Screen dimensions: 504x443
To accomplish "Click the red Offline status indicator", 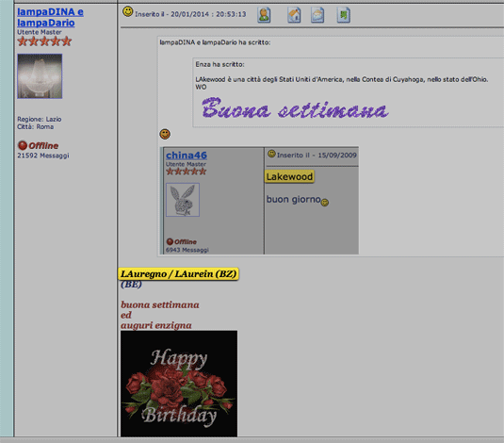I will pyautogui.click(x=39, y=145).
